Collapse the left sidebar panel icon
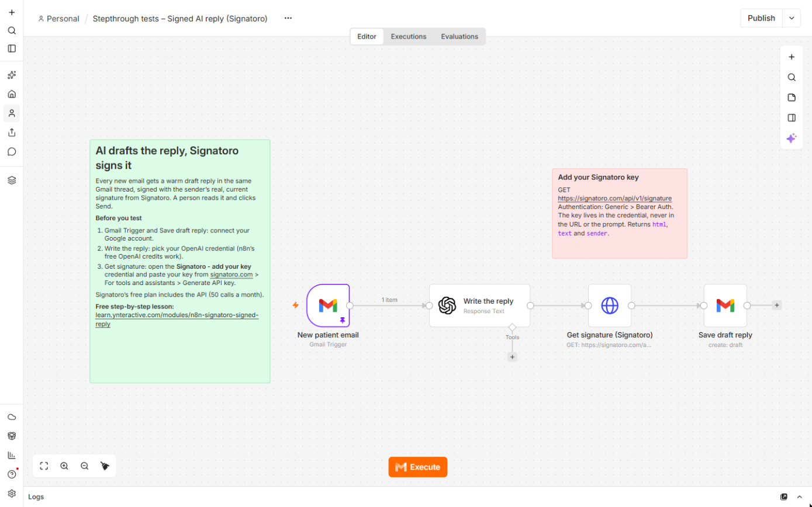This screenshot has width=812, height=507. pyautogui.click(x=12, y=48)
